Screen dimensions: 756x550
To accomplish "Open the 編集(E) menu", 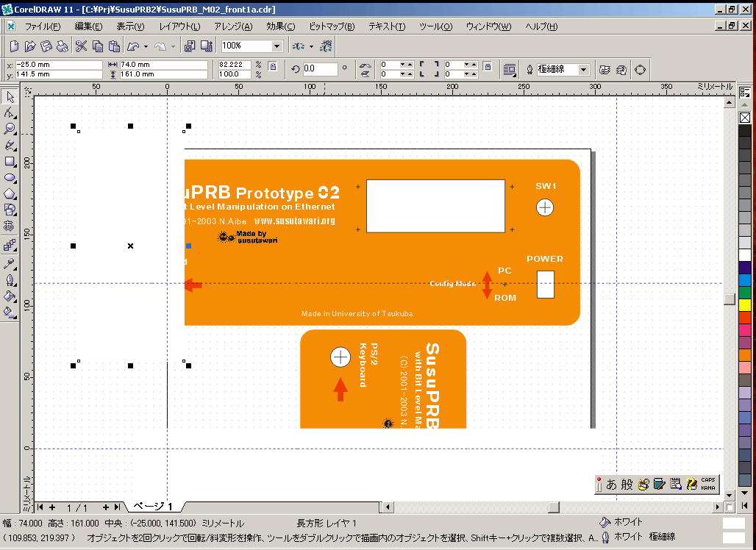I will (x=88, y=26).
